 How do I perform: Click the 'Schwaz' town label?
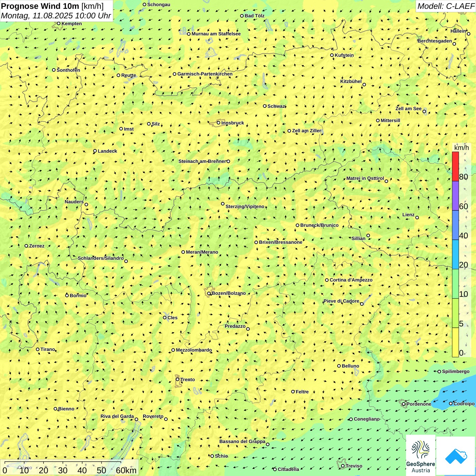tap(276, 106)
